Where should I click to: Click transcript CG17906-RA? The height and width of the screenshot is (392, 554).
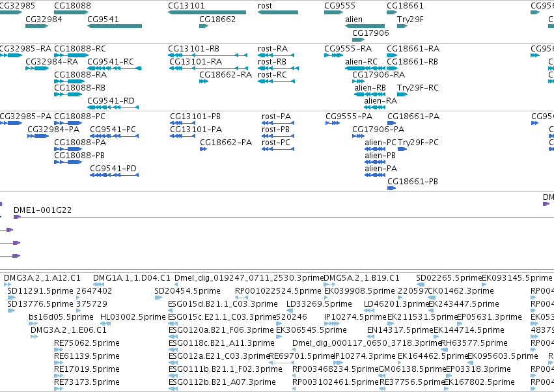click(378, 75)
